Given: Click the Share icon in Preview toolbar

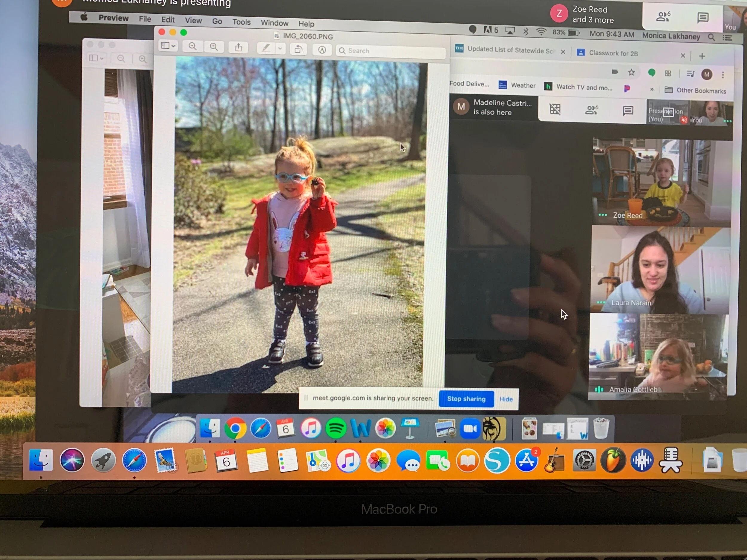Looking at the screenshot, I should (x=238, y=47).
